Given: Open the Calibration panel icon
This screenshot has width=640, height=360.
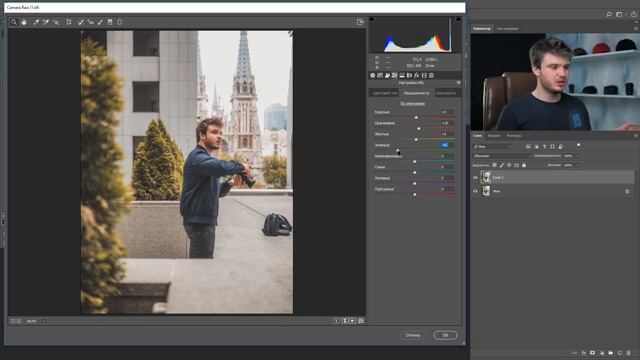Looking at the screenshot, I should pyautogui.click(x=424, y=76).
